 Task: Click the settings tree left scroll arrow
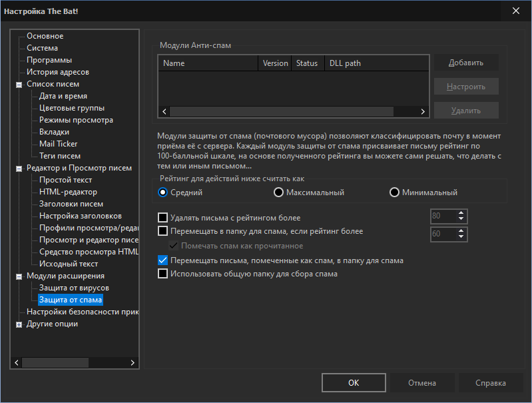pos(17,362)
